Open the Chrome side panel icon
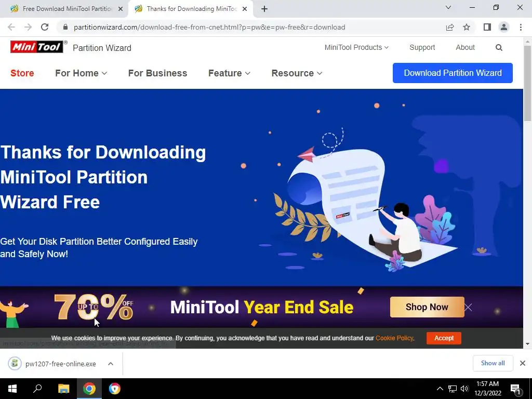532x399 pixels. pos(487,27)
